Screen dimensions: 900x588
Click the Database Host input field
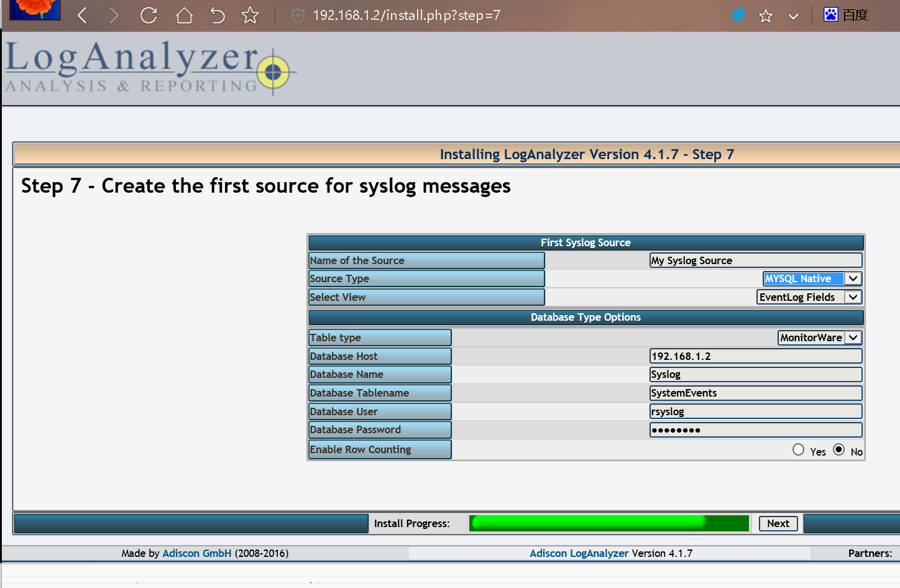tap(756, 356)
